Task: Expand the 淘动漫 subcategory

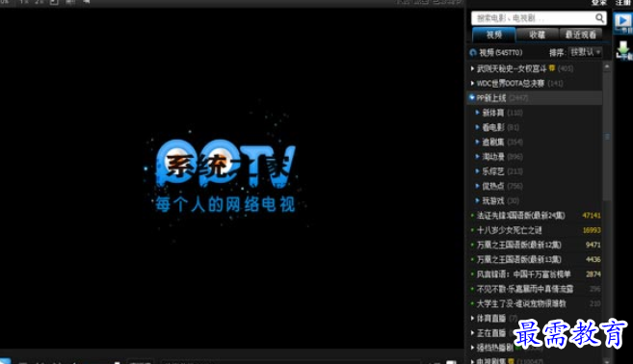Action: click(x=478, y=157)
